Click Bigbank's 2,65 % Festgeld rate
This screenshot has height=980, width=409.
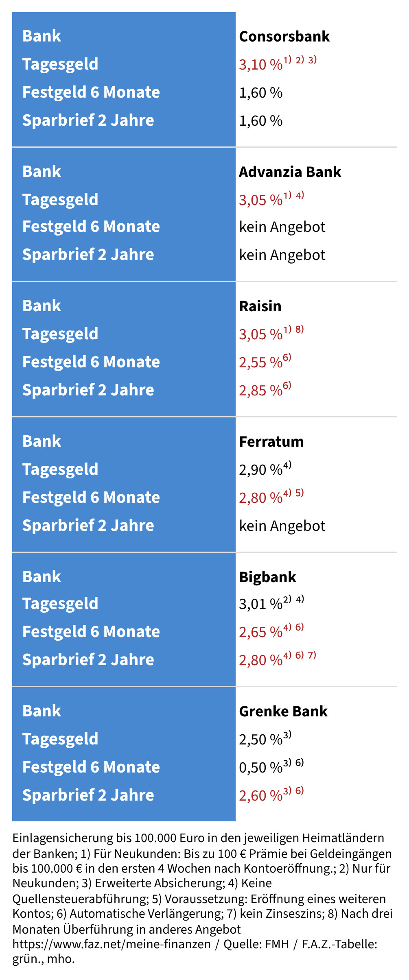tap(261, 632)
